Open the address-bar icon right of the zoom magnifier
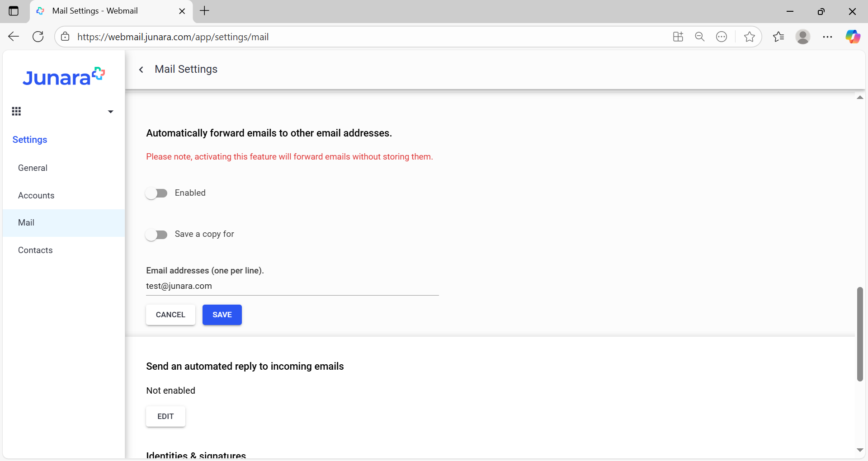Image resolution: width=868 pixels, height=461 pixels. [722, 37]
